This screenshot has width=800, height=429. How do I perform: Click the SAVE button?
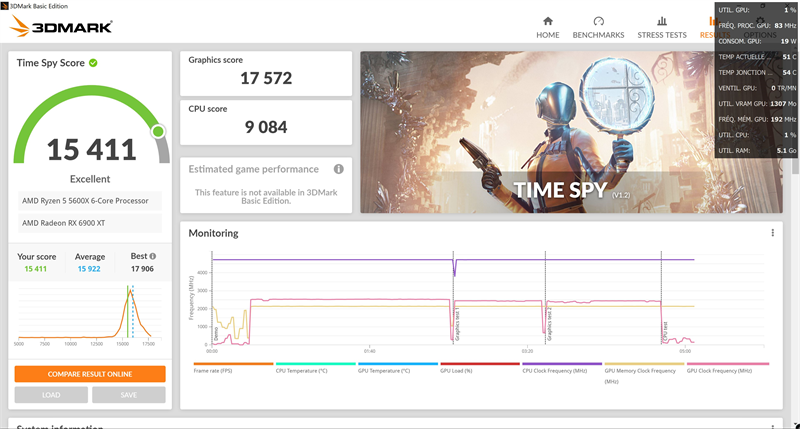tap(129, 395)
